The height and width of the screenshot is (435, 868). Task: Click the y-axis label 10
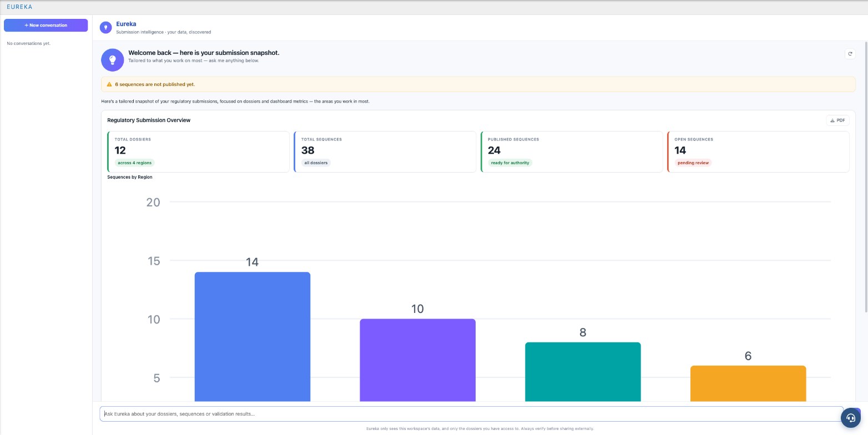coord(153,319)
